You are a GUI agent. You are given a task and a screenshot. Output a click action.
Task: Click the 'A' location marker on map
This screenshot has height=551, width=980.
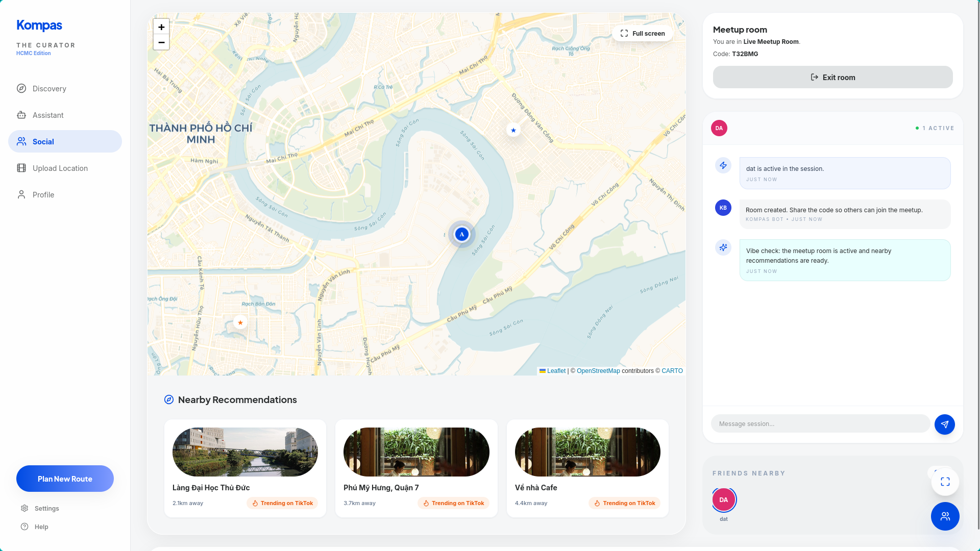[461, 234]
